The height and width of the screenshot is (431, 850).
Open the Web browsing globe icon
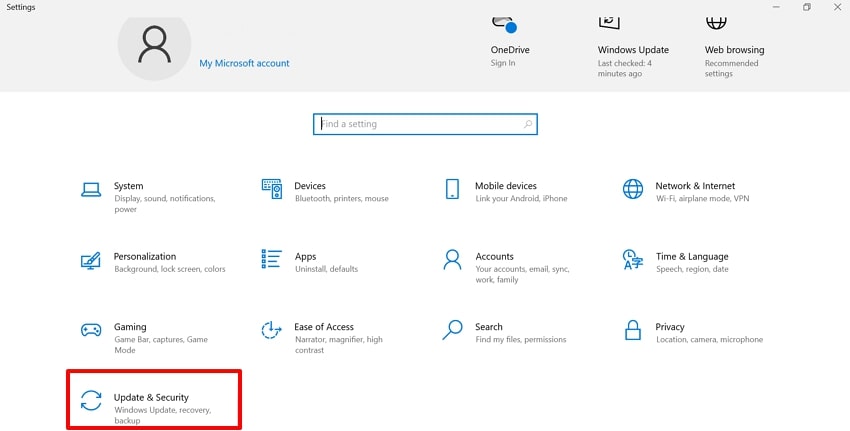point(716,23)
